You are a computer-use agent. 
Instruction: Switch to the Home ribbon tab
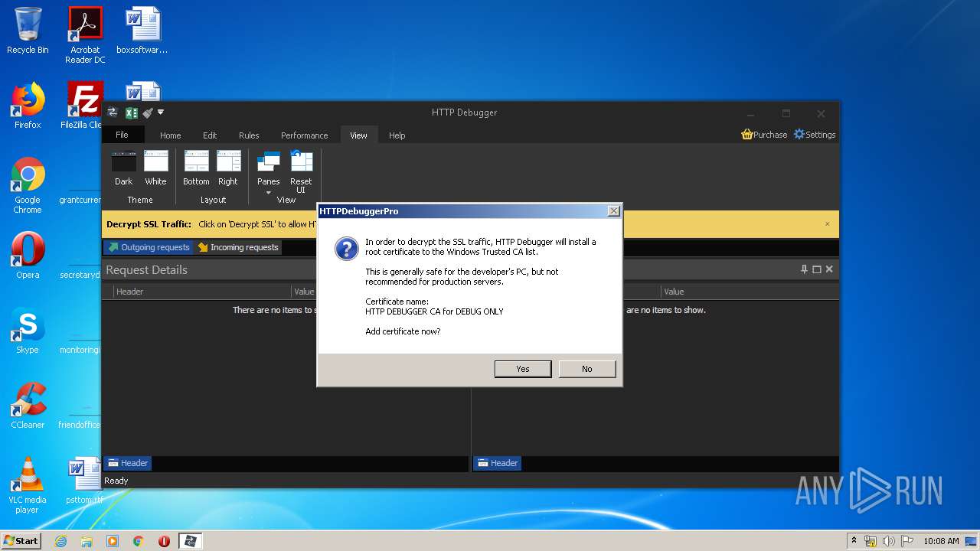pos(171,135)
